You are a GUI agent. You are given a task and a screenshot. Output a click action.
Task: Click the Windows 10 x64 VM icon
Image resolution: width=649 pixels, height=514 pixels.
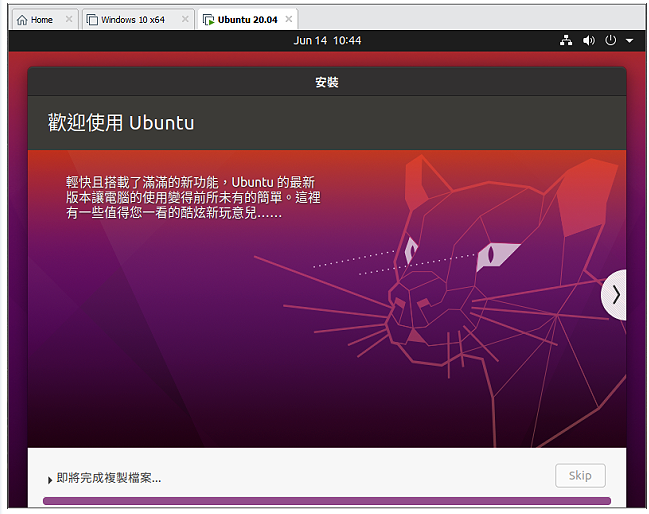point(92,20)
